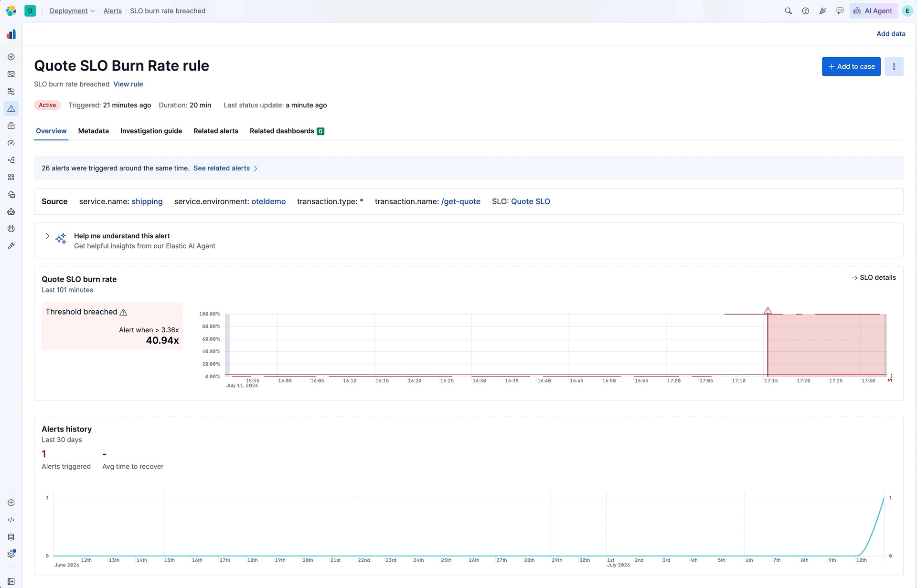Click the wrench tools sidebar icon
Screen dimensions: 917x588
[11, 246]
